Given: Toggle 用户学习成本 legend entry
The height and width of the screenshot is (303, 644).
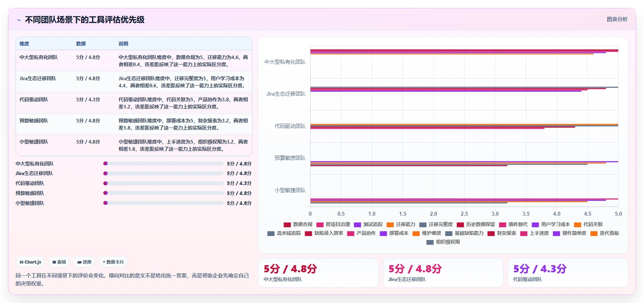Looking at the screenshot, I should click(x=551, y=224).
